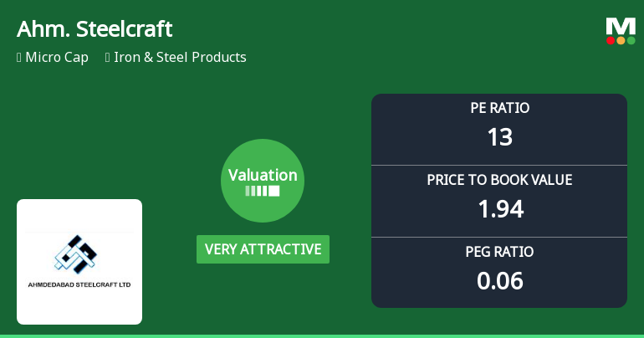Screen dimensions: 644x338
Task: Open the Ahm. Steelcraft title
Action: [95, 29]
